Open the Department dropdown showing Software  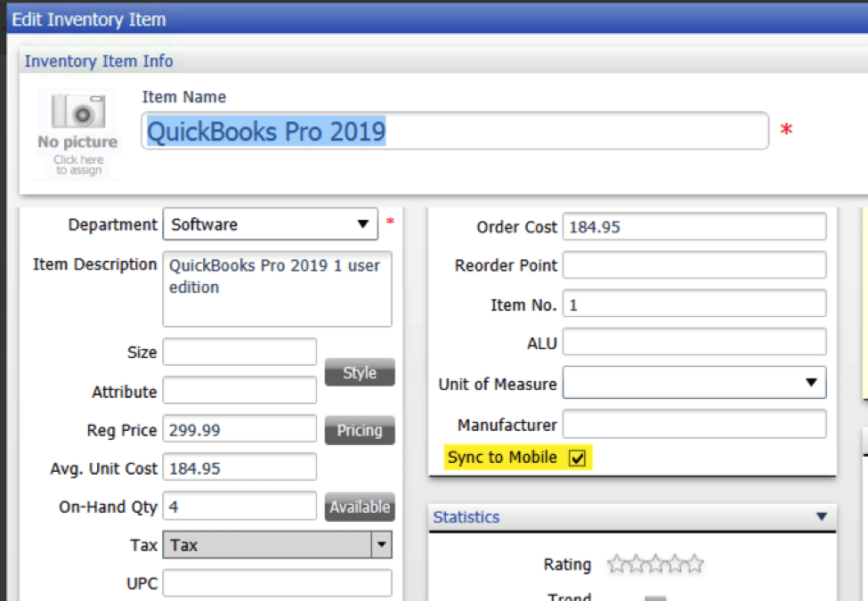coord(270,224)
